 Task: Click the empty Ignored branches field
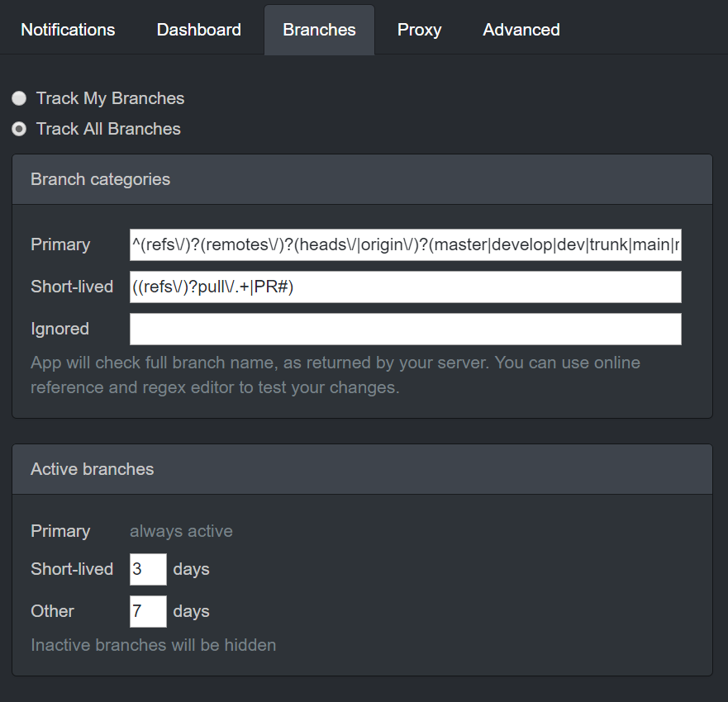[405, 329]
